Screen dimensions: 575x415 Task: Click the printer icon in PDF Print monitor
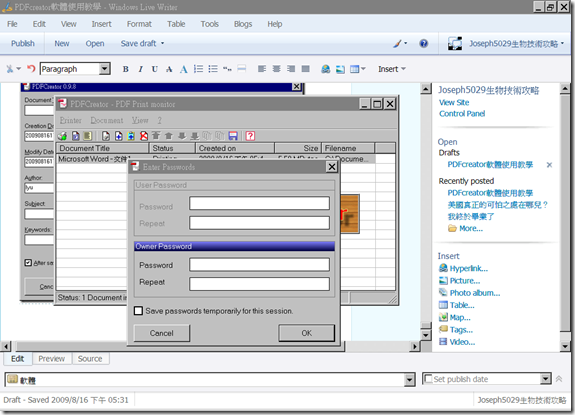coord(62,136)
